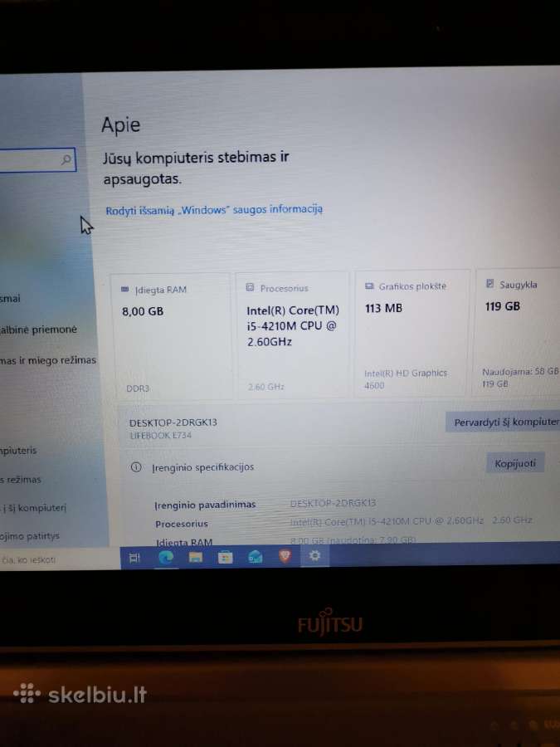
Task: Open Microsoft Store from the taskbar
Action: click(x=225, y=557)
